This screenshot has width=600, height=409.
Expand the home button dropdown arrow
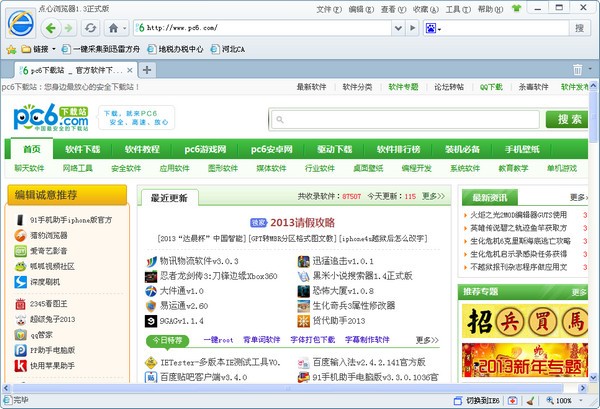click(x=124, y=28)
